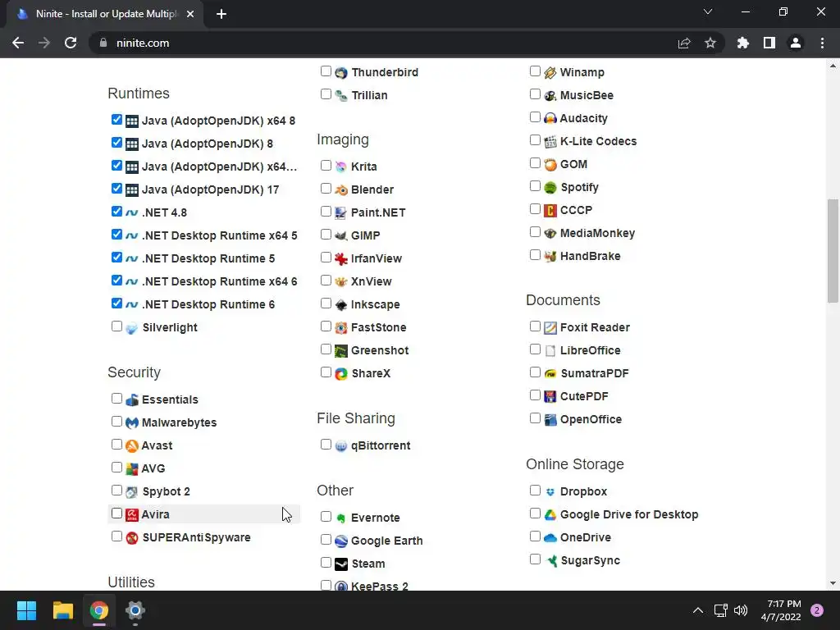This screenshot has width=840, height=630.
Task: Click the Foxit Reader icon
Action: [550, 328]
